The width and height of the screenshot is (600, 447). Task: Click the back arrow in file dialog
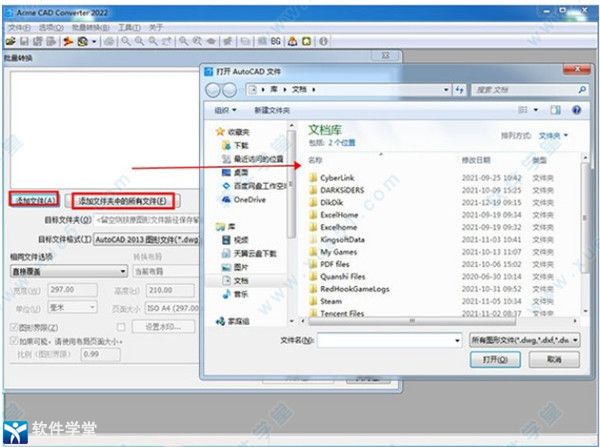[x=213, y=90]
